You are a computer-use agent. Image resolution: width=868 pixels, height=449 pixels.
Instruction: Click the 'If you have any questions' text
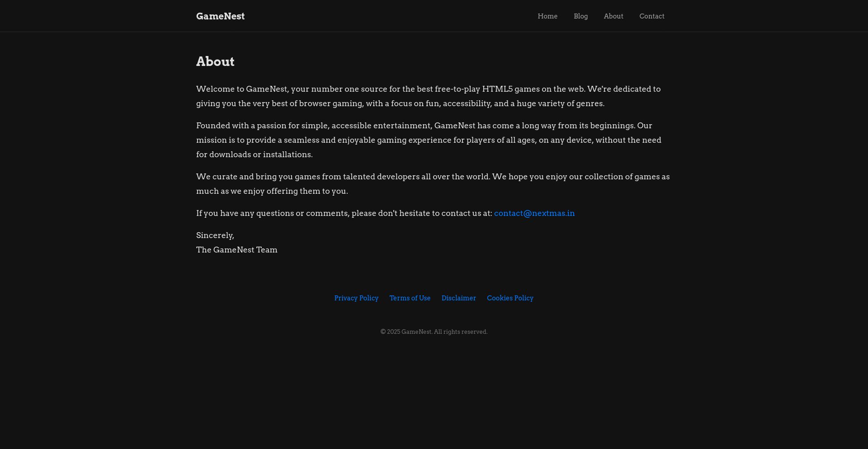coord(344,213)
